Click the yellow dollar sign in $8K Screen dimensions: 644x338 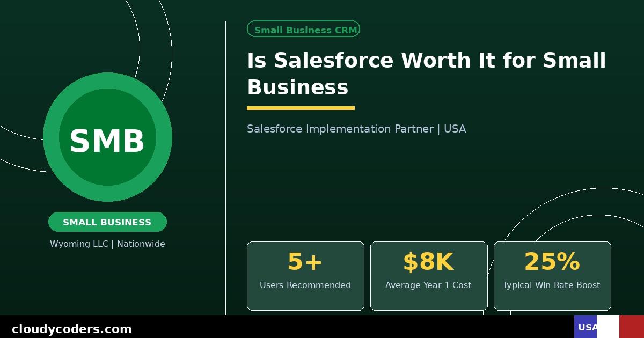(x=411, y=262)
